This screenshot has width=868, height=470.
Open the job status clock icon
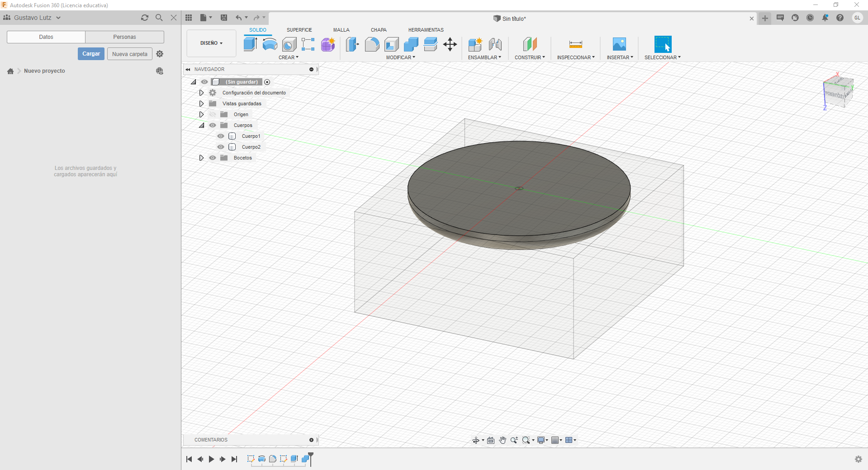pyautogui.click(x=810, y=18)
